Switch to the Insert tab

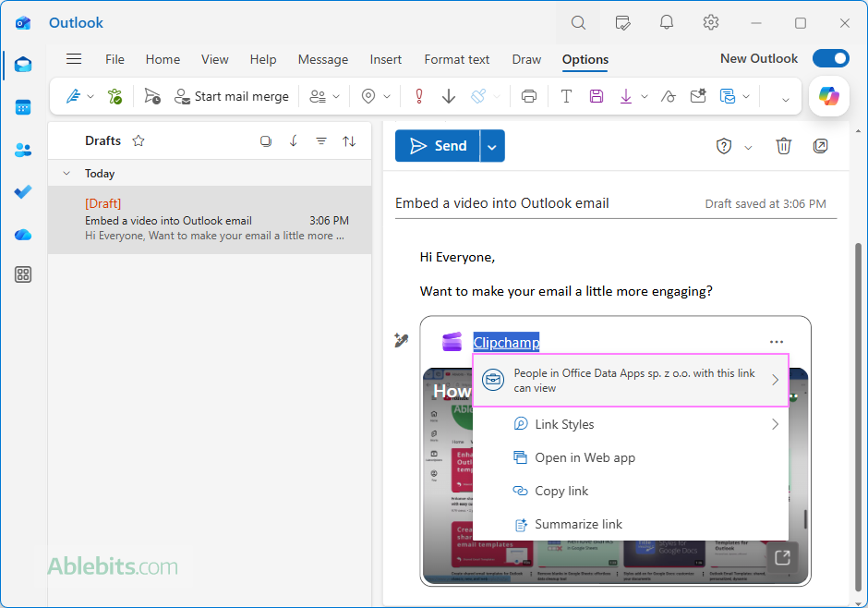(385, 59)
